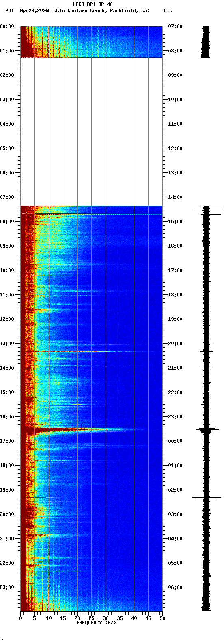Click the UTC time label '05:00'
Viewport: 224px width, 644px height.
[x=175, y=563]
